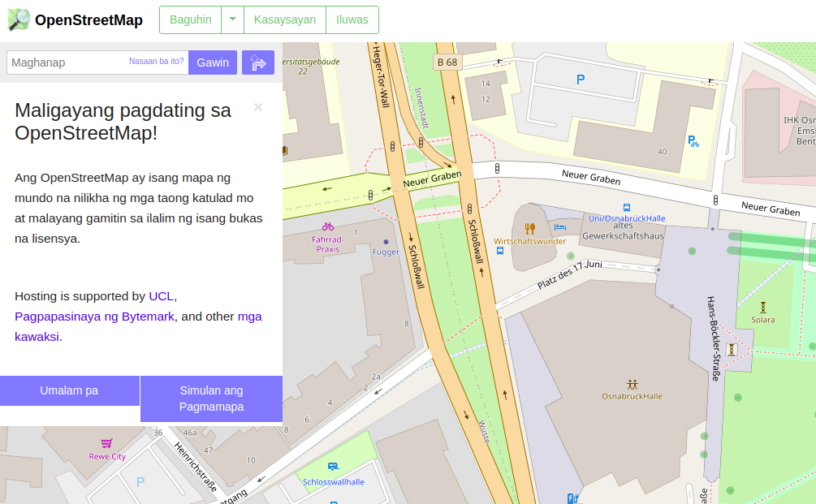Click the Hans-Böckler-Straße label
816x504 pixels.
click(713, 338)
